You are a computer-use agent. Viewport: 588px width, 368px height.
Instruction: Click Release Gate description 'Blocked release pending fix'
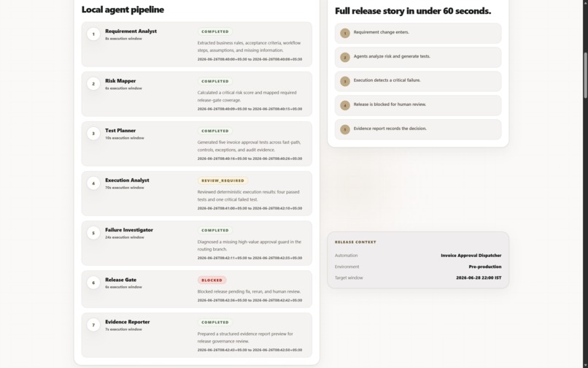coord(249,291)
